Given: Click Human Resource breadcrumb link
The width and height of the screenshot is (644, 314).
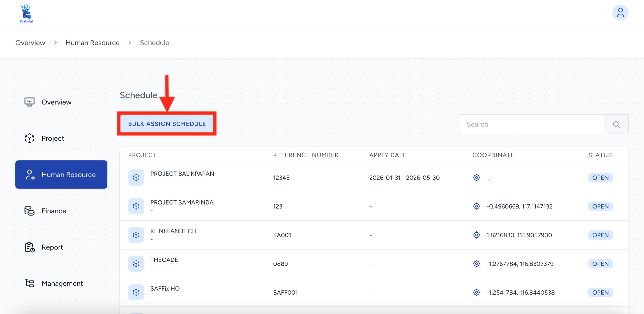Looking at the screenshot, I should point(92,43).
